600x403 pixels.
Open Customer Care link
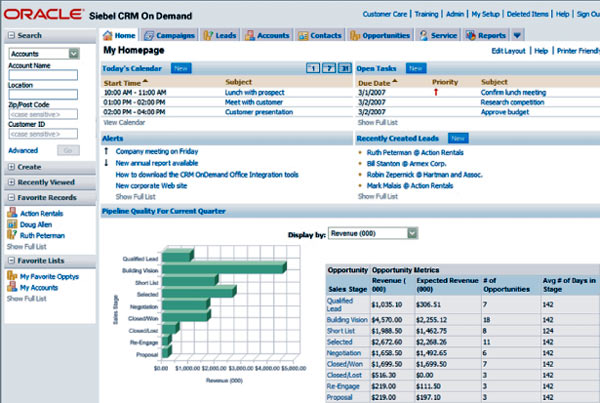385,14
